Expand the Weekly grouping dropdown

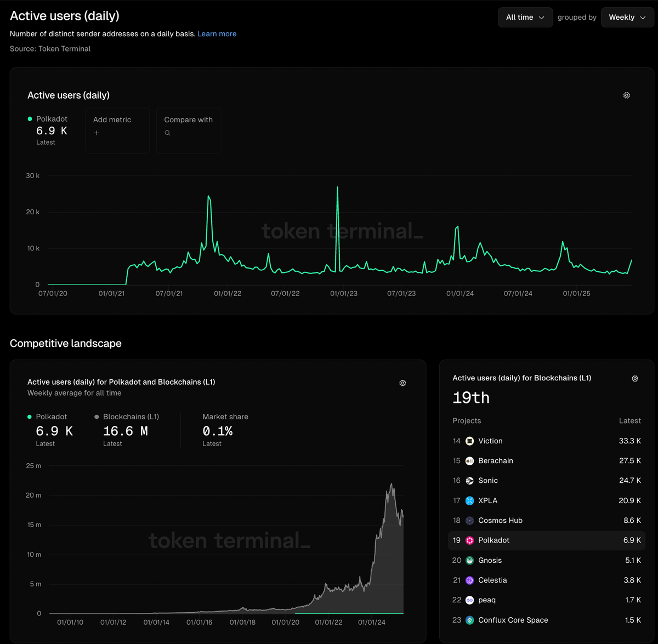click(627, 18)
